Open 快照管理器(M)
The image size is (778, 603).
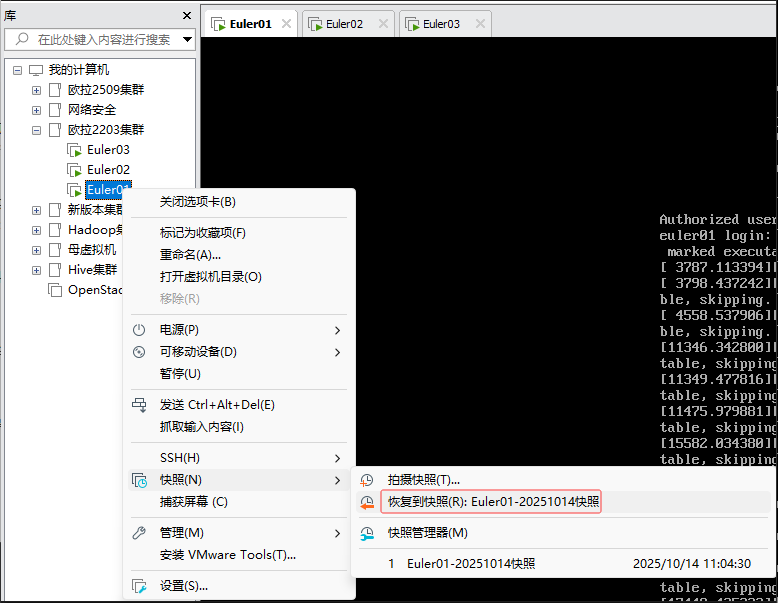tap(563, 533)
